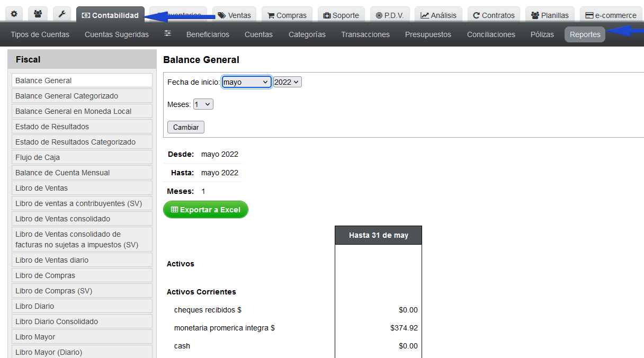Open Balance de Cuenta Mensual report

[82, 173]
